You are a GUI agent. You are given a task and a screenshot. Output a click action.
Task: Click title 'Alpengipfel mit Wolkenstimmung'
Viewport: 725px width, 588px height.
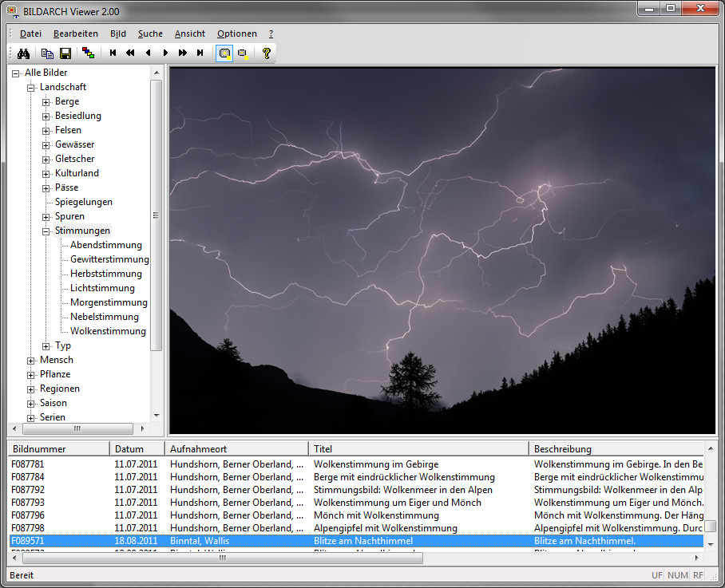pos(385,528)
